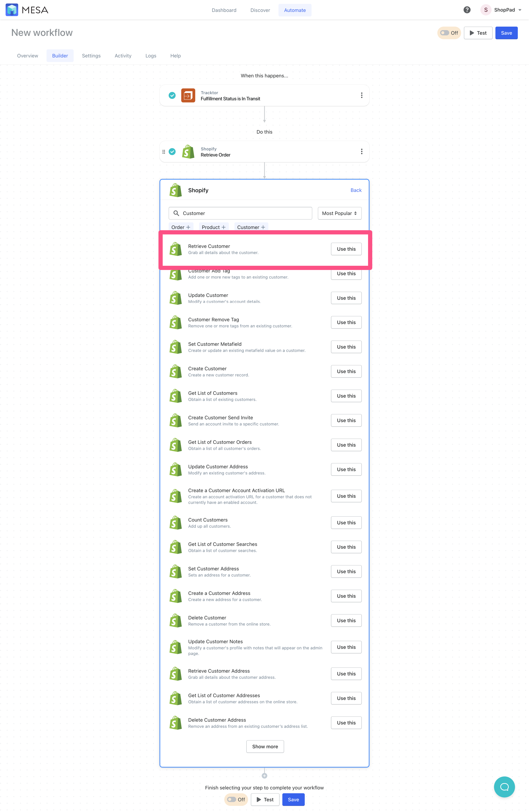Click the Shopify icon beside Delete Customer Address
The height and width of the screenshot is (812, 529).
pyautogui.click(x=175, y=723)
